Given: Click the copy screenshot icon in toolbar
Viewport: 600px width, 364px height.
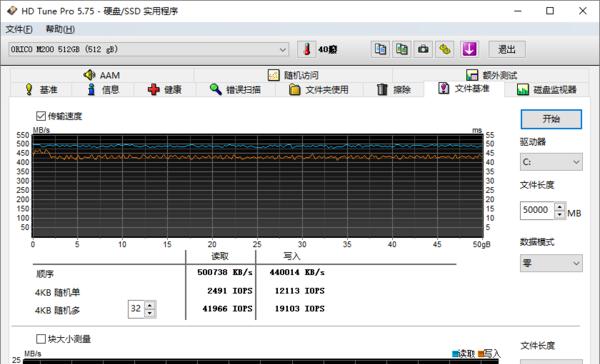Looking at the screenshot, I should click(x=402, y=49).
